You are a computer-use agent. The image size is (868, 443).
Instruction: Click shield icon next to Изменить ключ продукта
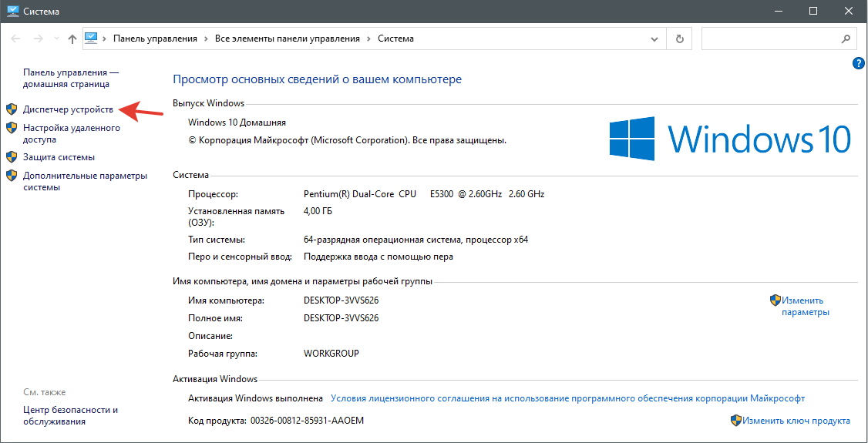[x=735, y=421]
